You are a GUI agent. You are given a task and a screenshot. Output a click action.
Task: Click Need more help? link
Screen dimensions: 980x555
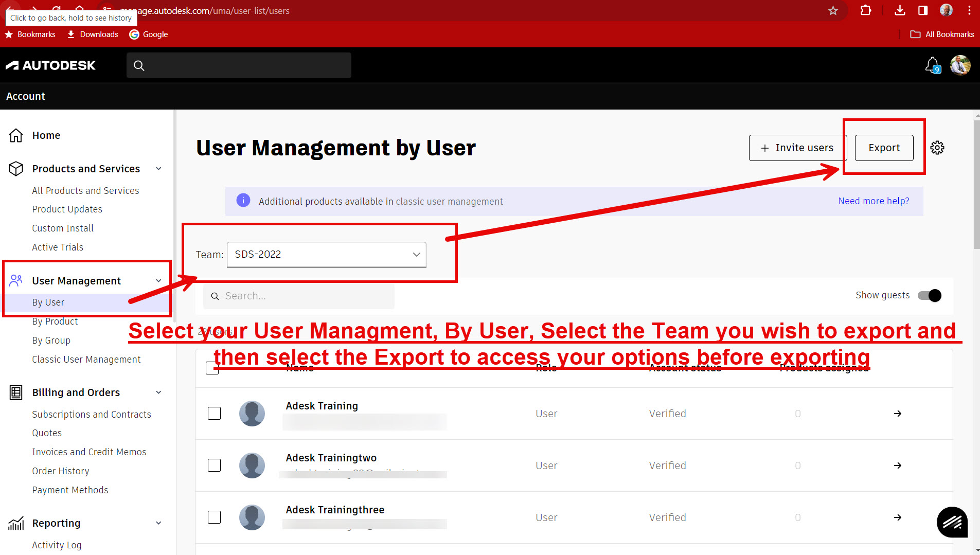pyautogui.click(x=874, y=201)
